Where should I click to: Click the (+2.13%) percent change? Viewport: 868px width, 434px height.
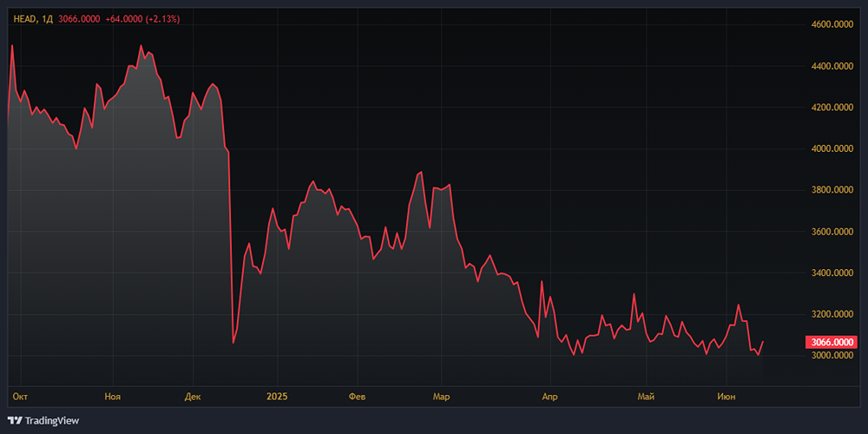(163, 19)
